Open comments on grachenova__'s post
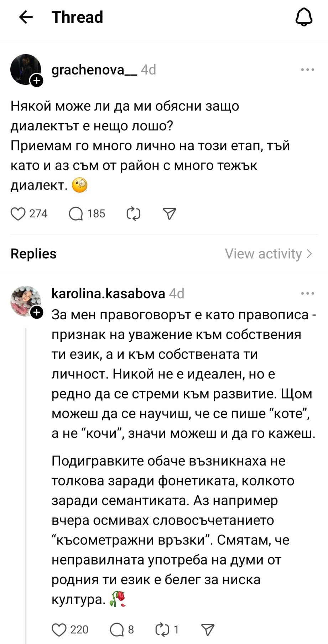The width and height of the screenshot is (328, 644). tap(76, 213)
